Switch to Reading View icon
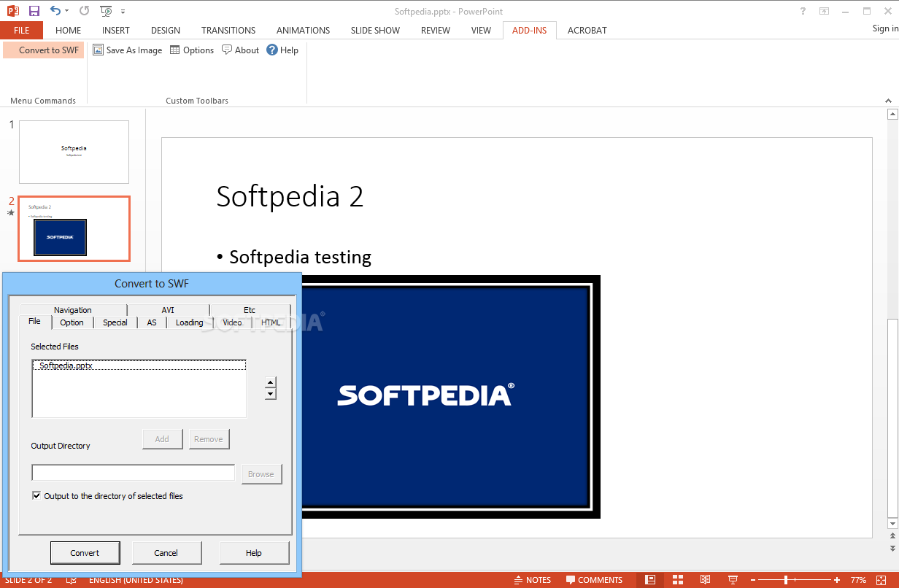Screen dimensions: 899x588 pos(706,580)
